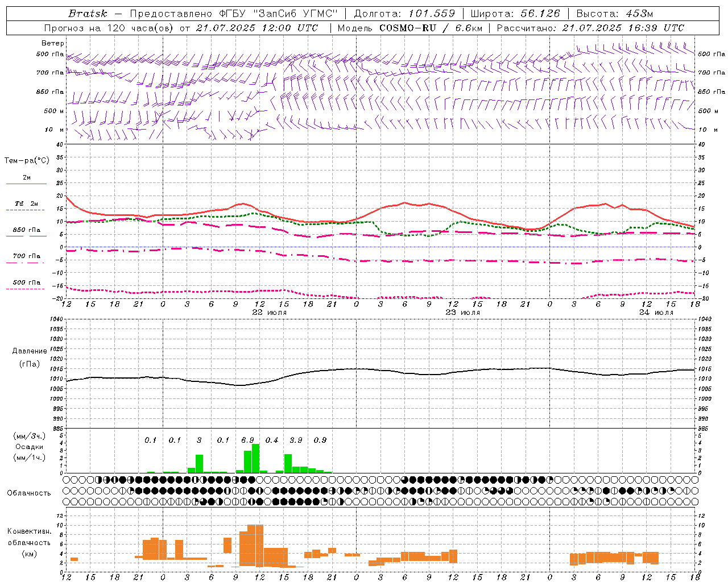This screenshot has width=728, height=582.
Task: Click the Рассчитано: 21.07.2025 16:39 UTC text
Action: (590, 28)
